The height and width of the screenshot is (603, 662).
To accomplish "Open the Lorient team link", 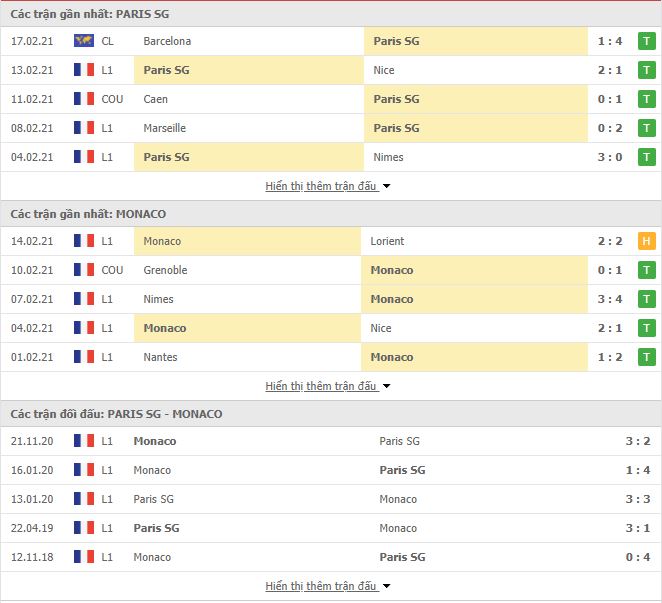I will point(387,241).
